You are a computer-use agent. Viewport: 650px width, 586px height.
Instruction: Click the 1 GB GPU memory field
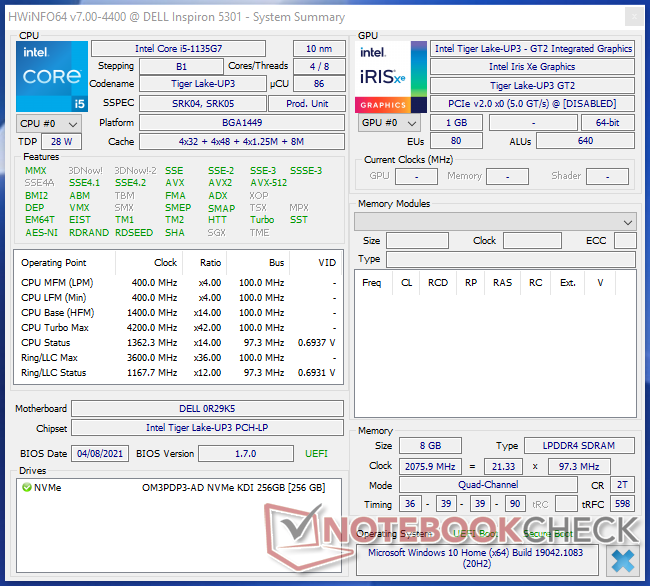coord(456,123)
